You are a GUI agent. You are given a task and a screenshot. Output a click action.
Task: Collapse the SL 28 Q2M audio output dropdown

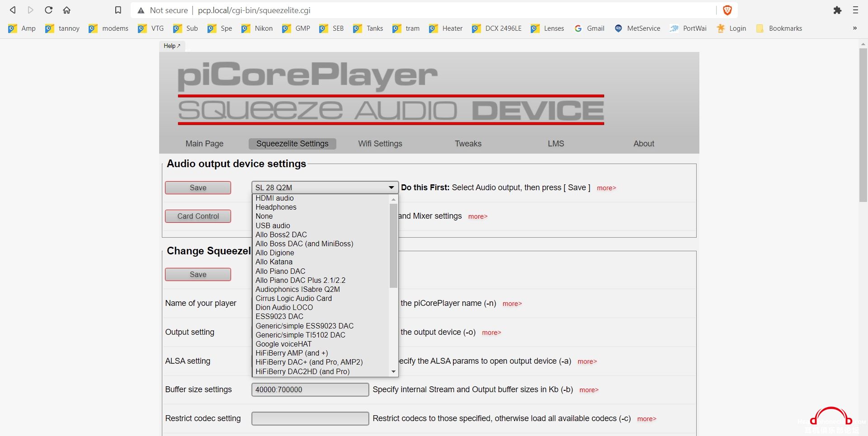point(325,188)
